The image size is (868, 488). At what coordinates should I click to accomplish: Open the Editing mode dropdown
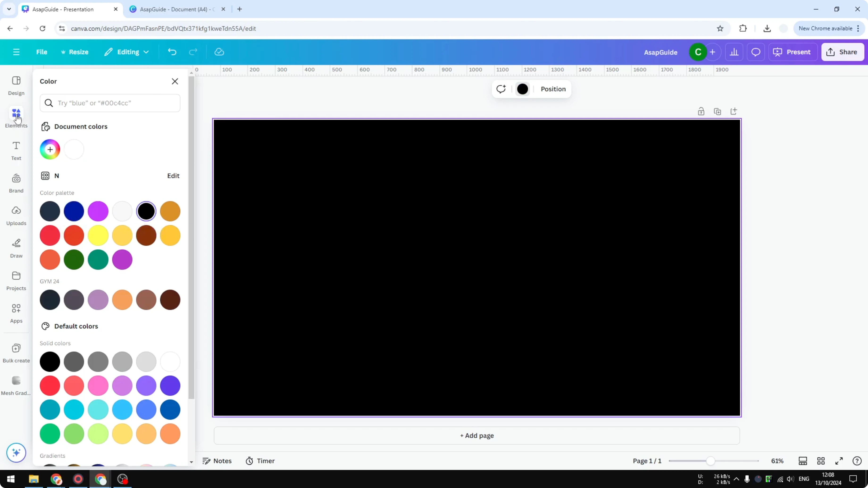127,52
